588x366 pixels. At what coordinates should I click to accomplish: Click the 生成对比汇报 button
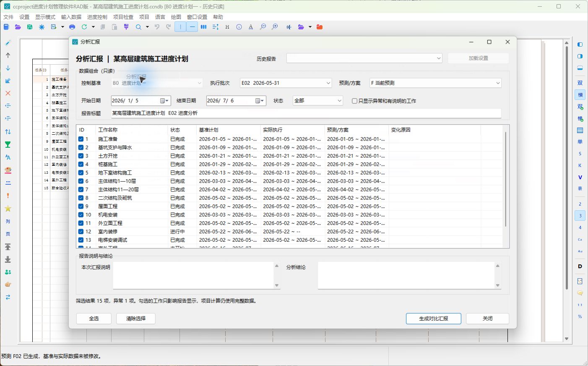pyautogui.click(x=434, y=319)
